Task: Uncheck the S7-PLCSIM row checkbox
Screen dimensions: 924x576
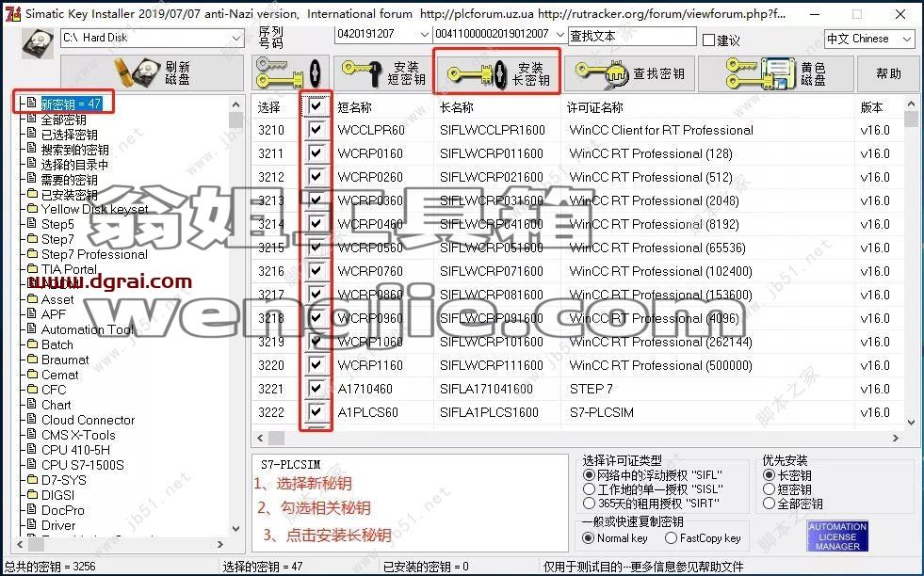Action: (316, 411)
